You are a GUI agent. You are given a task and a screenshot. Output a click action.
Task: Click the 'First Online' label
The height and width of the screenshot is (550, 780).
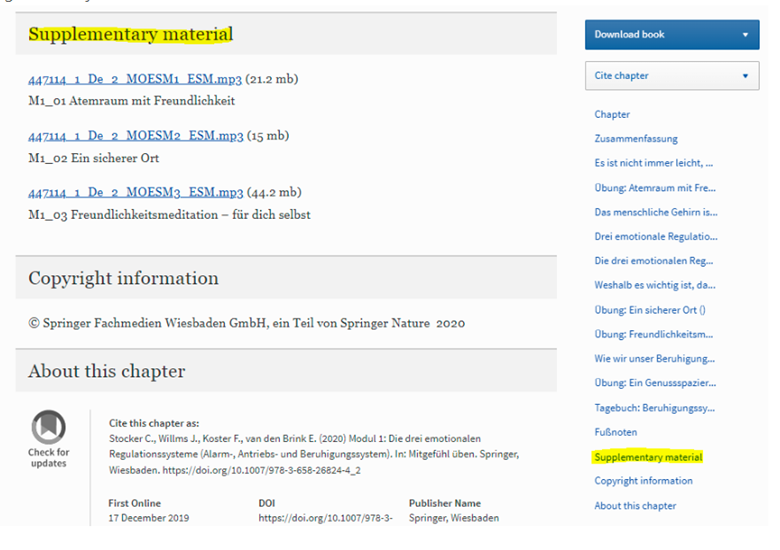134,503
